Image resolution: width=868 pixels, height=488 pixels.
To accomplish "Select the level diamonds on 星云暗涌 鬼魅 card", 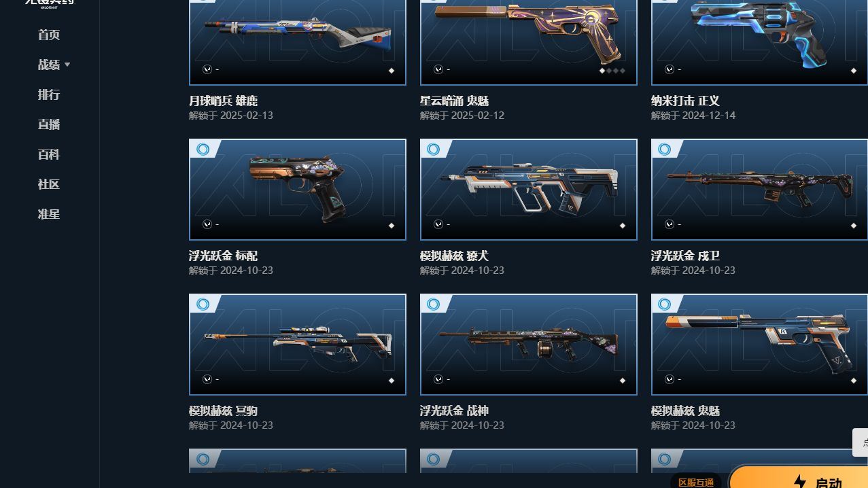I will pyautogui.click(x=612, y=70).
